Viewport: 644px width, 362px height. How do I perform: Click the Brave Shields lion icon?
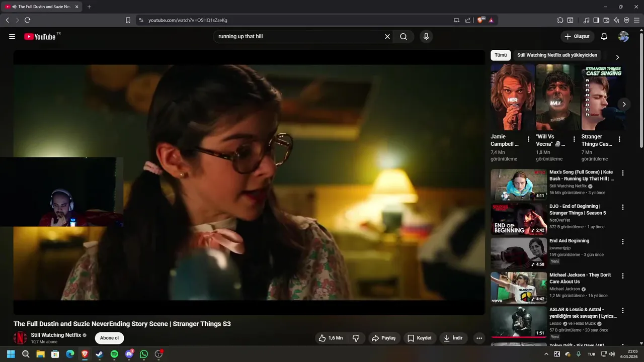[480, 20]
